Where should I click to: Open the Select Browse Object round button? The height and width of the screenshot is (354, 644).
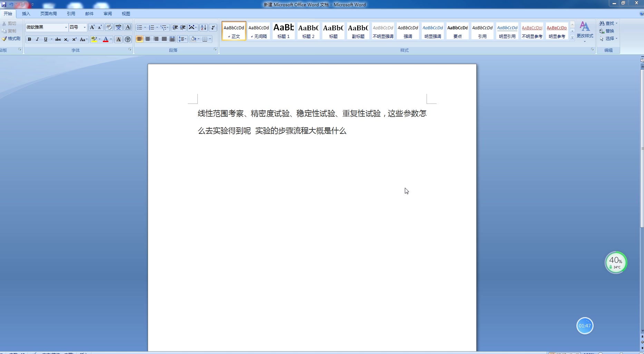coord(642,342)
